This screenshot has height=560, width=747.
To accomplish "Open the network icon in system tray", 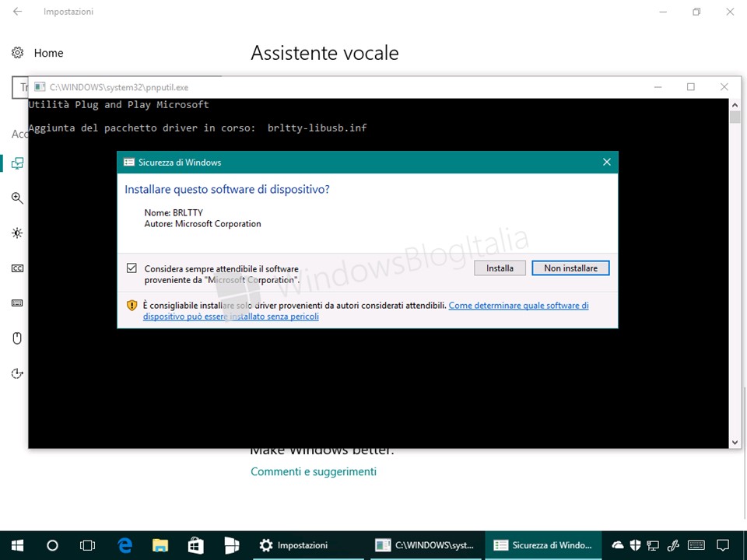I will (653, 545).
